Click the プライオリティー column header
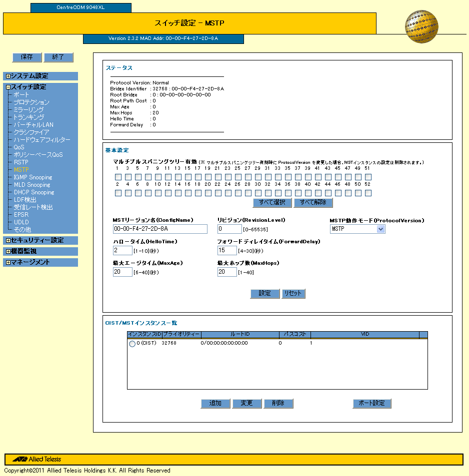Viewport: 469px width, 476px height. 181,335
